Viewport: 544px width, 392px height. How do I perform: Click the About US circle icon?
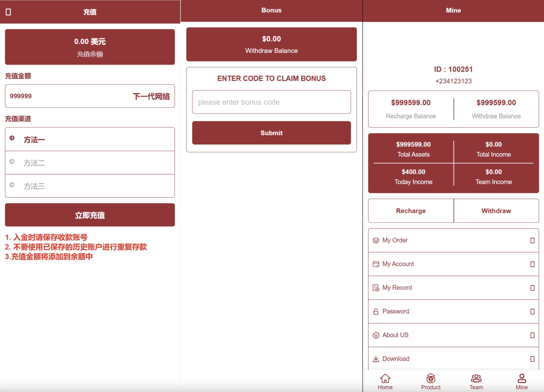376,335
